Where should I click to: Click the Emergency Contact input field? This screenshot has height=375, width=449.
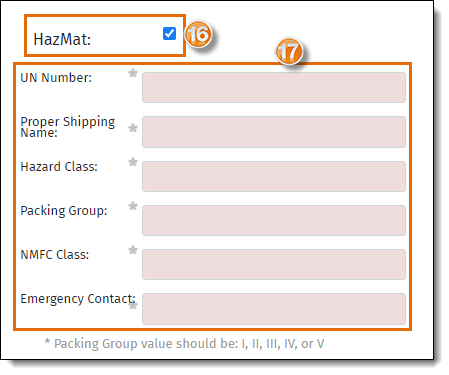click(274, 309)
